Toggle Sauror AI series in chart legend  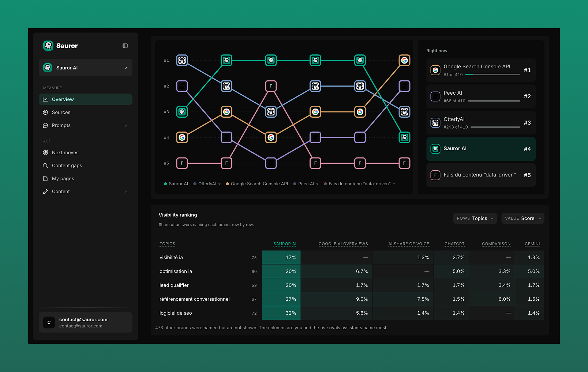176,184
